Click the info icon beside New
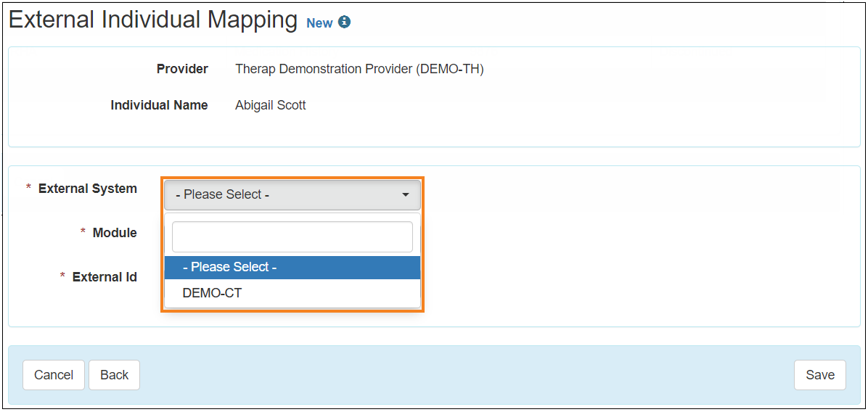This screenshot has width=868, height=412. (x=344, y=22)
